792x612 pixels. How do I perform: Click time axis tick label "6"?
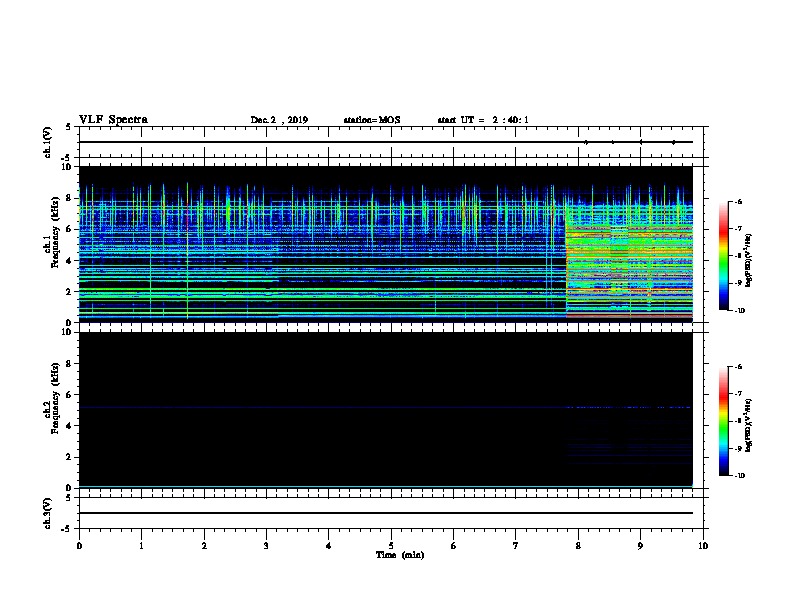coord(454,546)
